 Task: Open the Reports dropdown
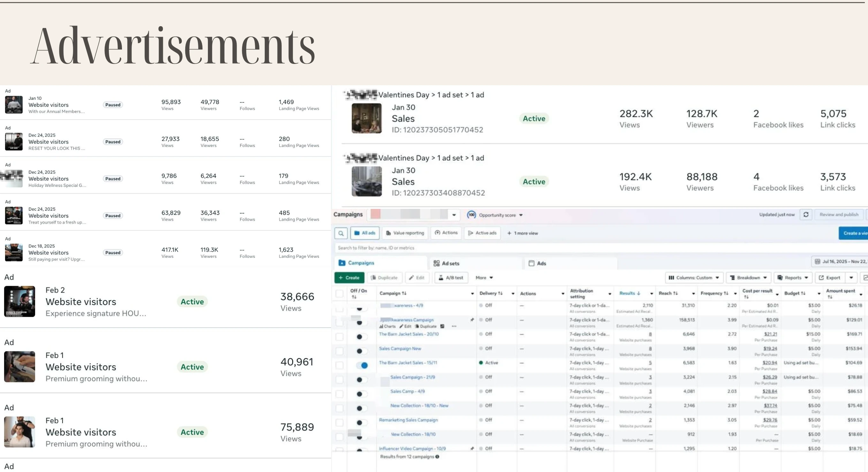[793, 278]
